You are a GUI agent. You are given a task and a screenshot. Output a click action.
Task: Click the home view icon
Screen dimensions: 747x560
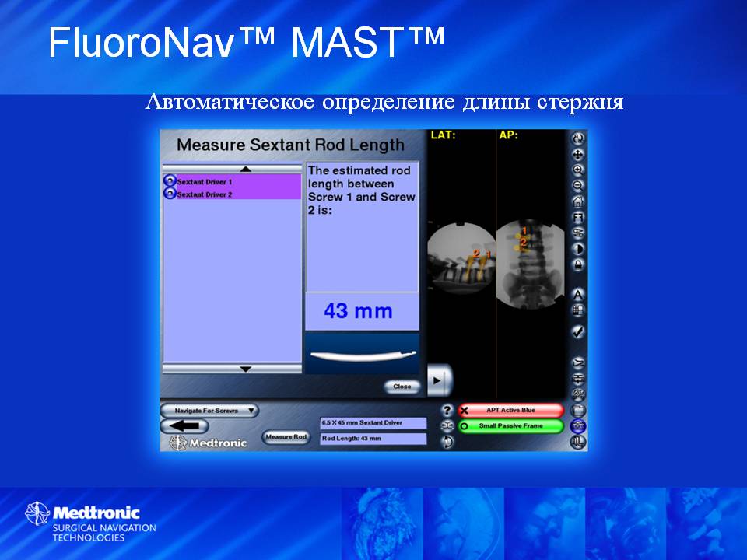click(x=578, y=201)
